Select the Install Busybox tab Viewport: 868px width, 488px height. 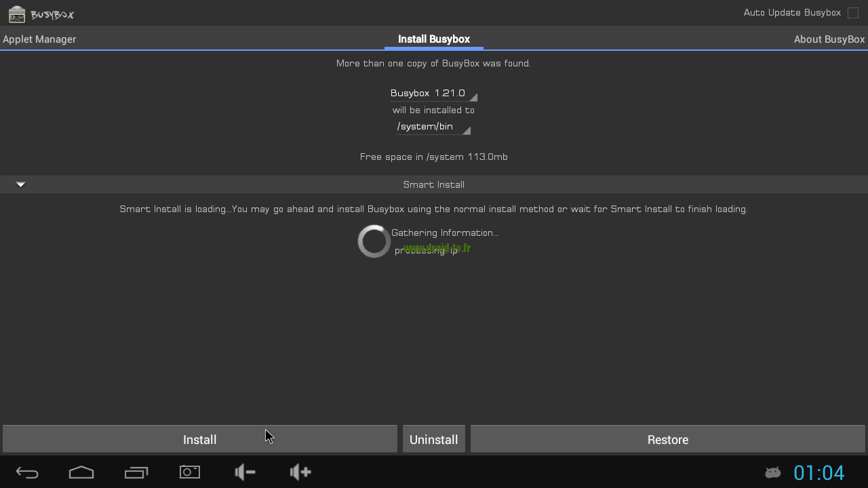[434, 39]
